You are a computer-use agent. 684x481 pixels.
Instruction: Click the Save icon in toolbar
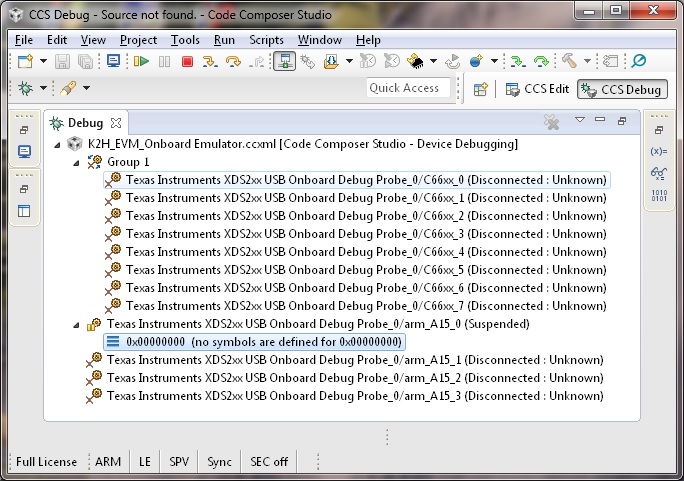pyautogui.click(x=62, y=62)
